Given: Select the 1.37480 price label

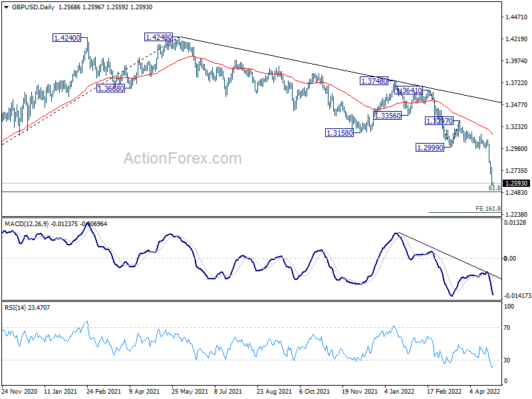Looking at the screenshot, I should coord(374,80).
